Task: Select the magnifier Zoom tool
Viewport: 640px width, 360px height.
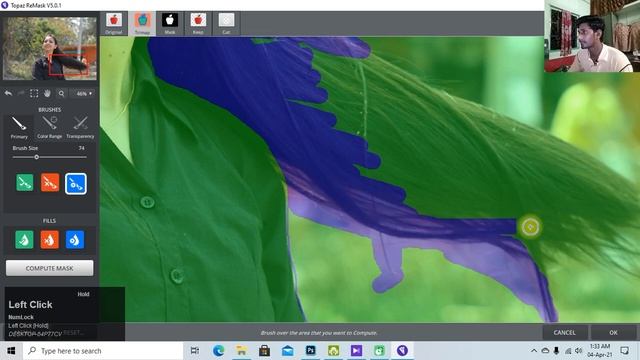Action: click(61, 93)
